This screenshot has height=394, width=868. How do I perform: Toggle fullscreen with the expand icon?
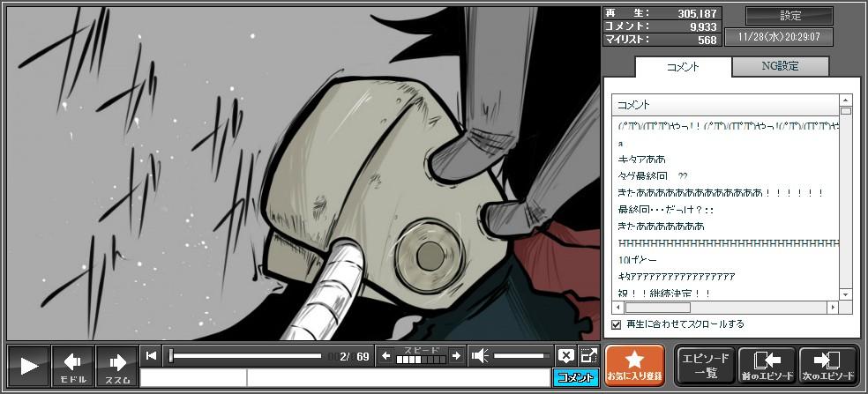(x=588, y=356)
